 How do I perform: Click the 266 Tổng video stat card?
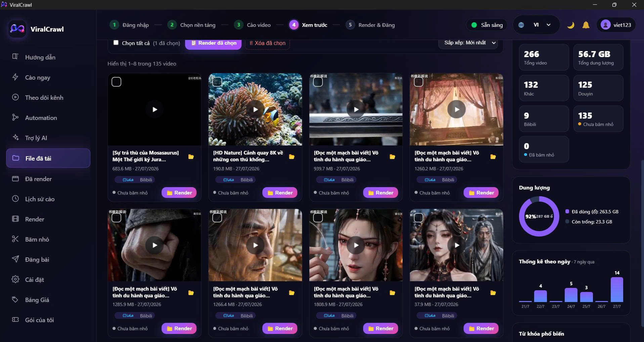click(x=544, y=57)
